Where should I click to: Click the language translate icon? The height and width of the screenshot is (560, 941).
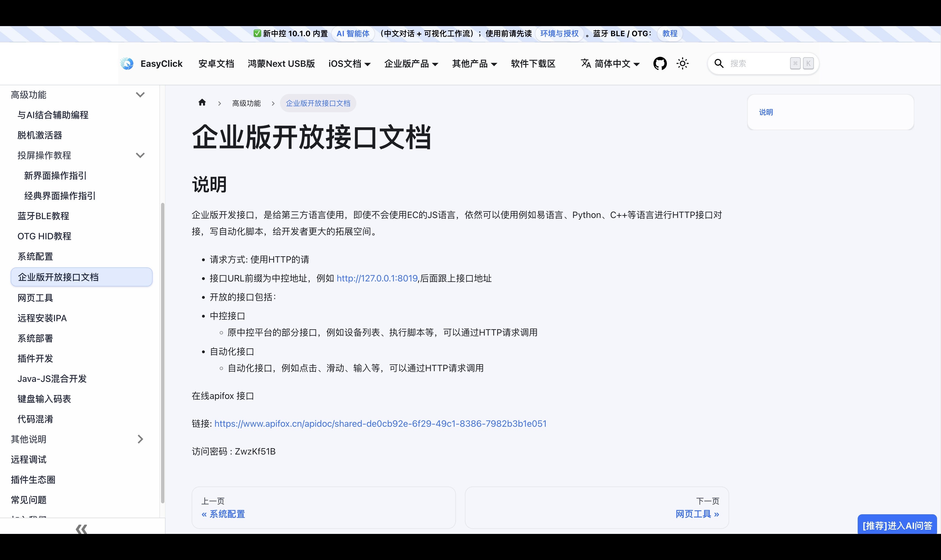(586, 63)
